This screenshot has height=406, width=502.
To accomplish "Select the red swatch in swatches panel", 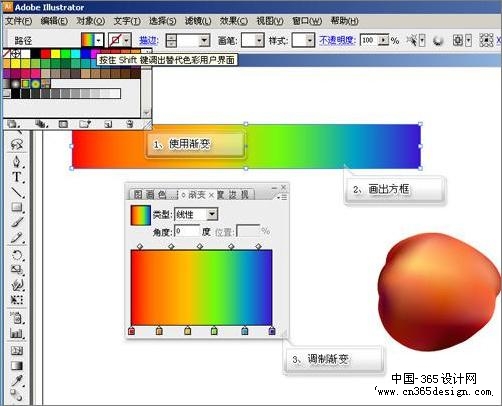I will pos(46,53).
